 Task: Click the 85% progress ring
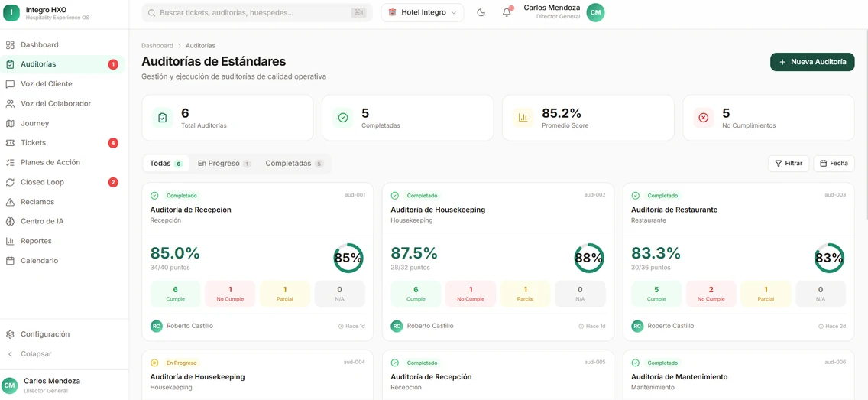coord(348,259)
